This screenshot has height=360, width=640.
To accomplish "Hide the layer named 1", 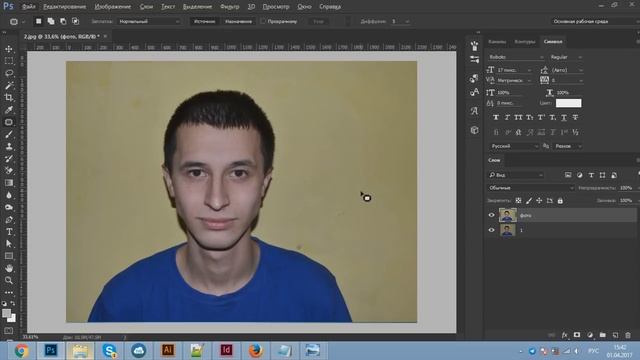I will [491, 230].
